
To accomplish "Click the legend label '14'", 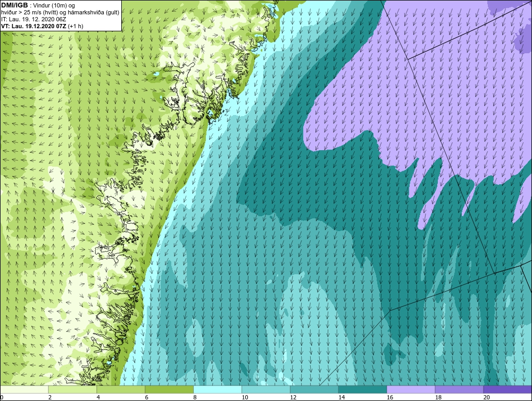I will [342, 397].
